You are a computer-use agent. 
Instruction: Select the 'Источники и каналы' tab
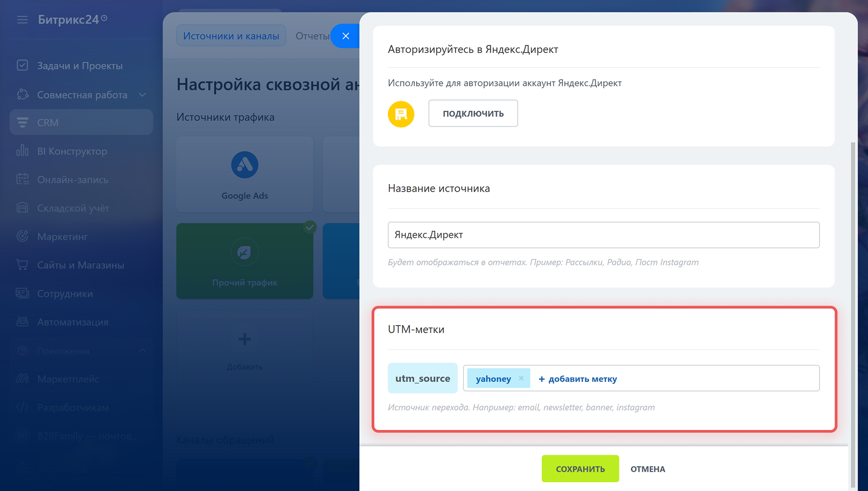pyautogui.click(x=231, y=36)
